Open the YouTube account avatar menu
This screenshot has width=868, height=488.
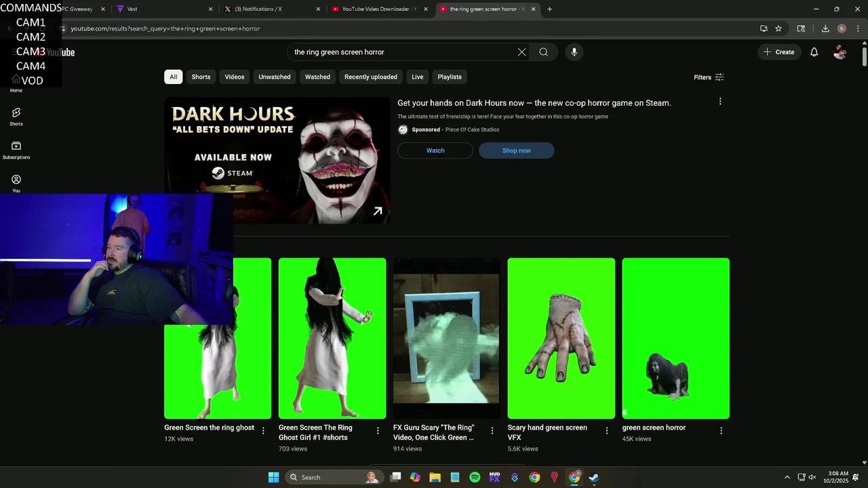(840, 52)
